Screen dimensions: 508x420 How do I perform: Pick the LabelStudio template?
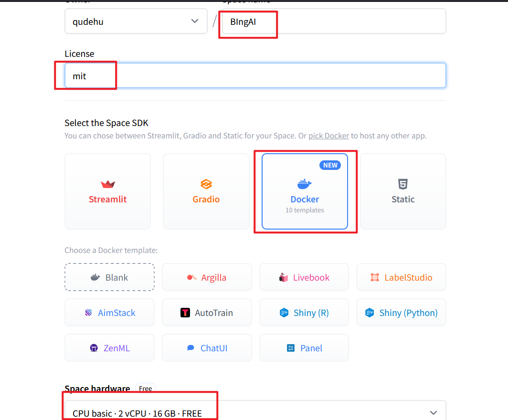[x=401, y=277]
